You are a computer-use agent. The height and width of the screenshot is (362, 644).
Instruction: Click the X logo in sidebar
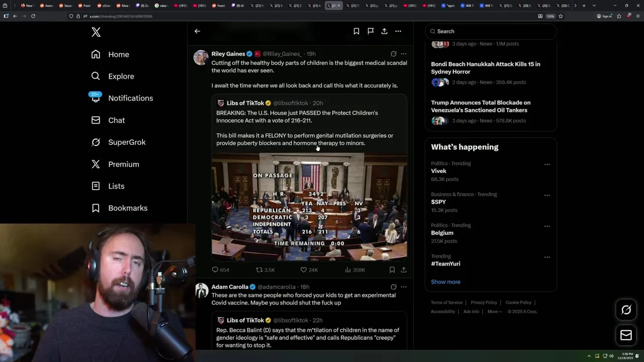[96, 32]
